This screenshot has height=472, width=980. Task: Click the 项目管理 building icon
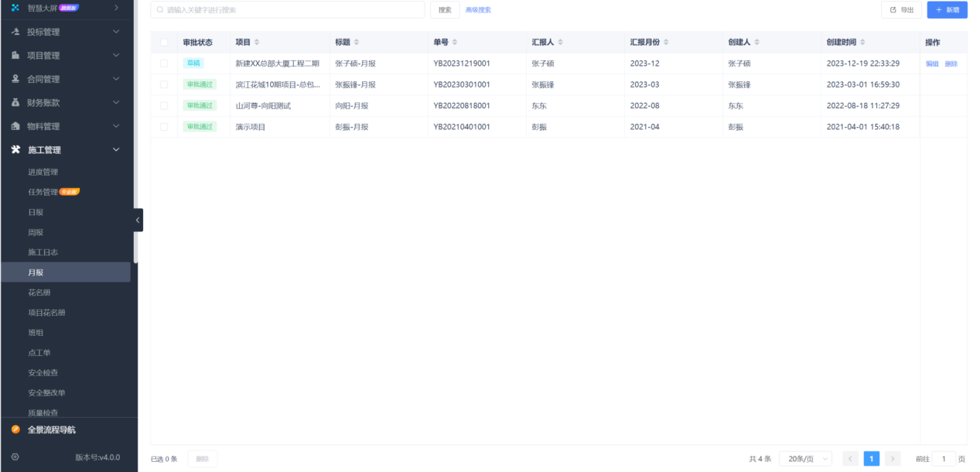15,56
